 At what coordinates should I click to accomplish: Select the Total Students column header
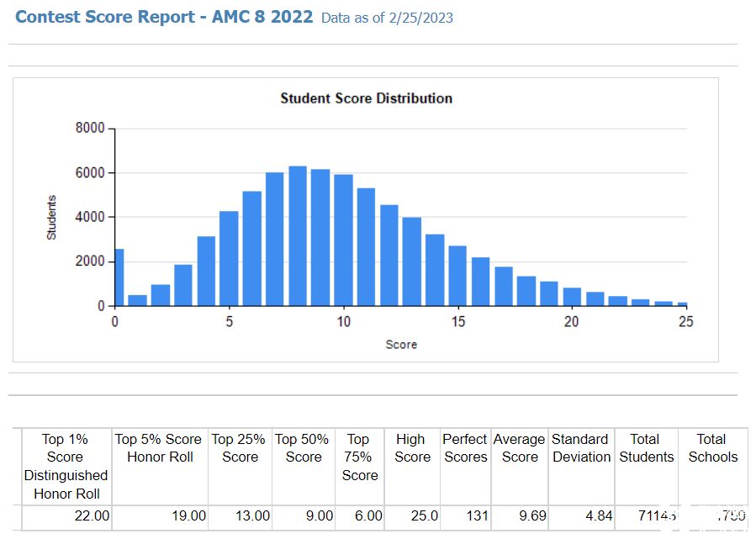point(647,448)
